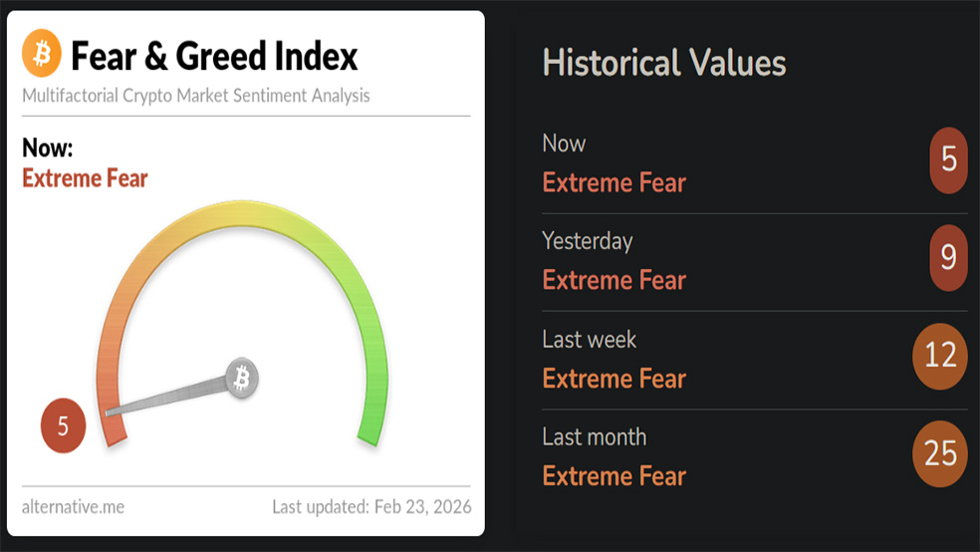This screenshot has height=552, width=980.
Task: Click the gray gauge needle pointer
Action: (169, 396)
